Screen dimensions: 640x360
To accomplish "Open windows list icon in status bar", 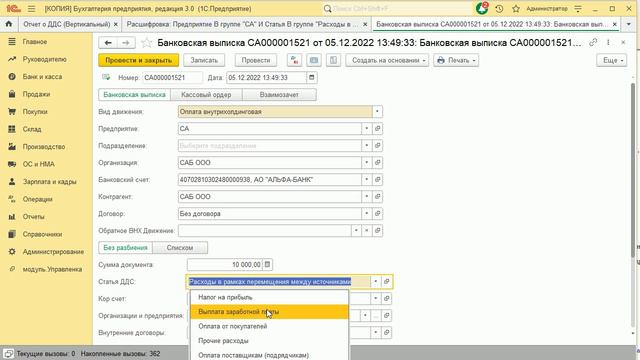I will [8, 353].
